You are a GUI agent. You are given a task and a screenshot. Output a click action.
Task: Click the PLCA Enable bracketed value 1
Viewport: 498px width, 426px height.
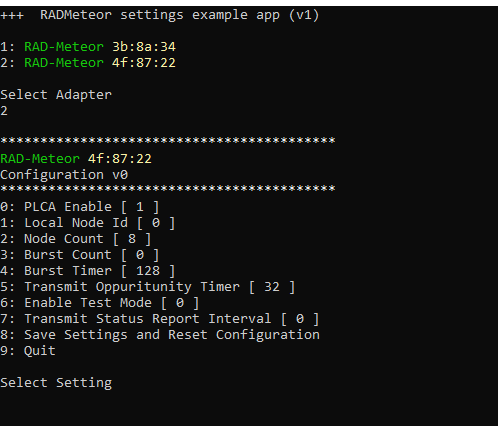point(140,207)
